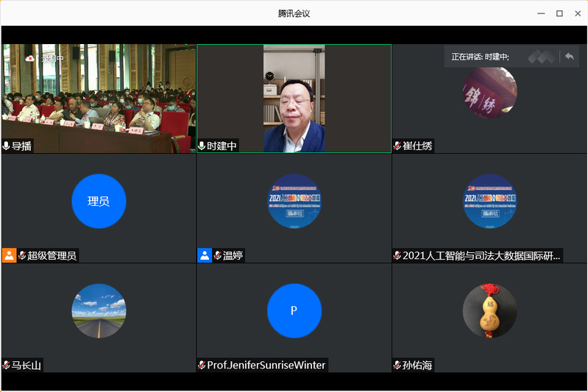Click 温婷's conference logo avatar
The height and width of the screenshot is (392, 588).
[x=294, y=201]
